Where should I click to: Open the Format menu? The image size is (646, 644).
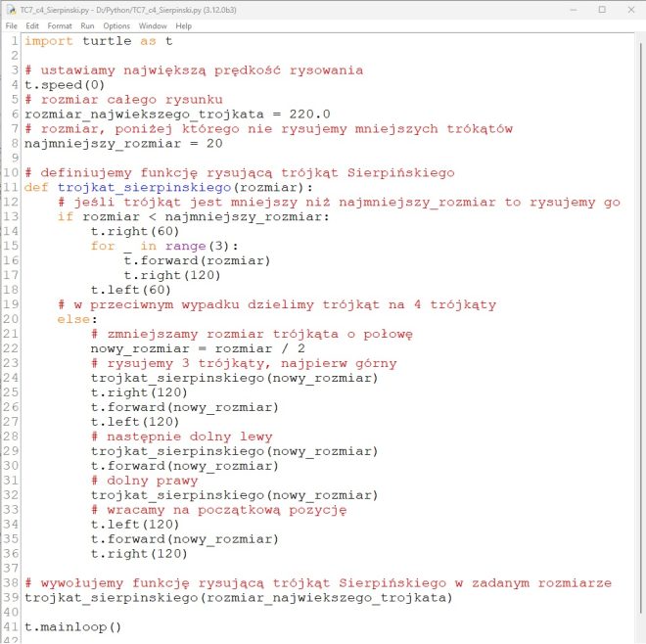click(x=60, y=25)
